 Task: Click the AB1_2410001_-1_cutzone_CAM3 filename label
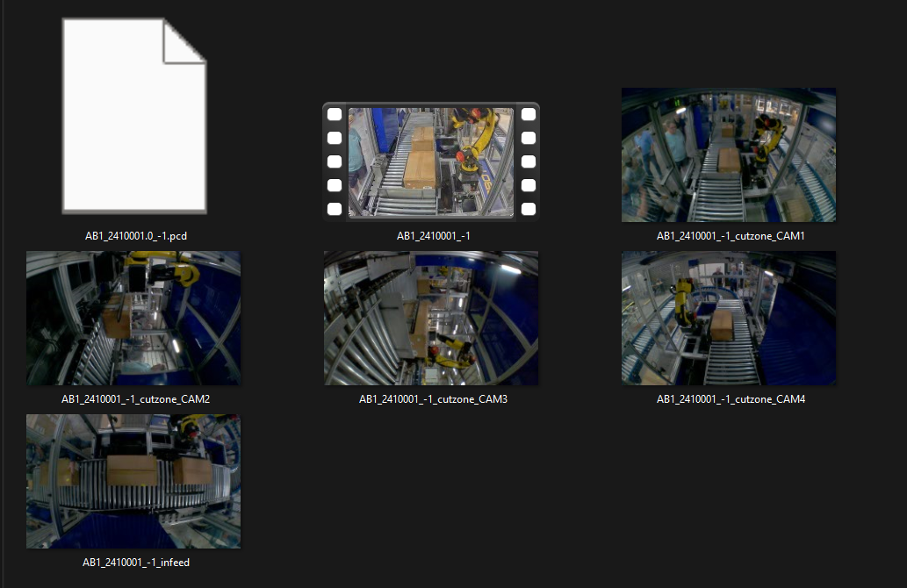click(433, 399)
